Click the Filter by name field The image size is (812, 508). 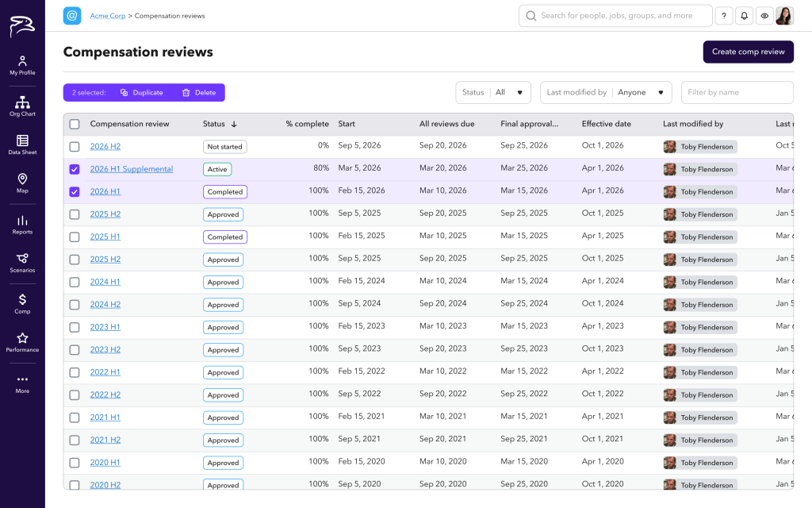point(737,93)
